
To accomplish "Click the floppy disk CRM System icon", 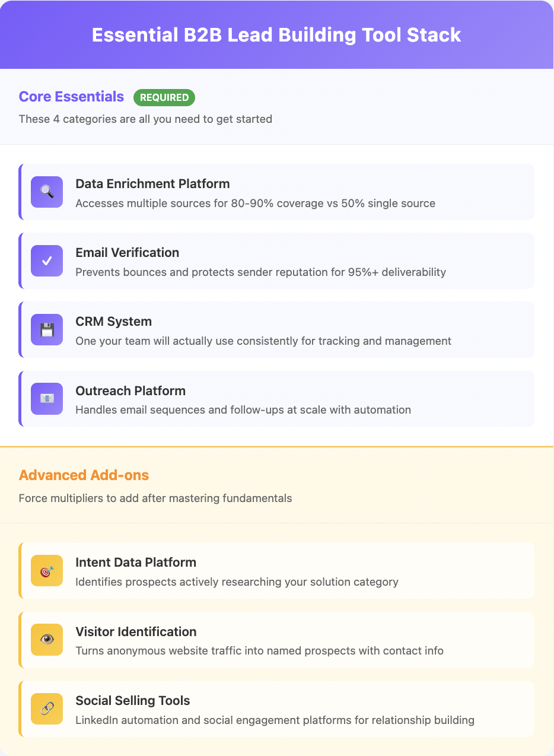I will point(47,329).
